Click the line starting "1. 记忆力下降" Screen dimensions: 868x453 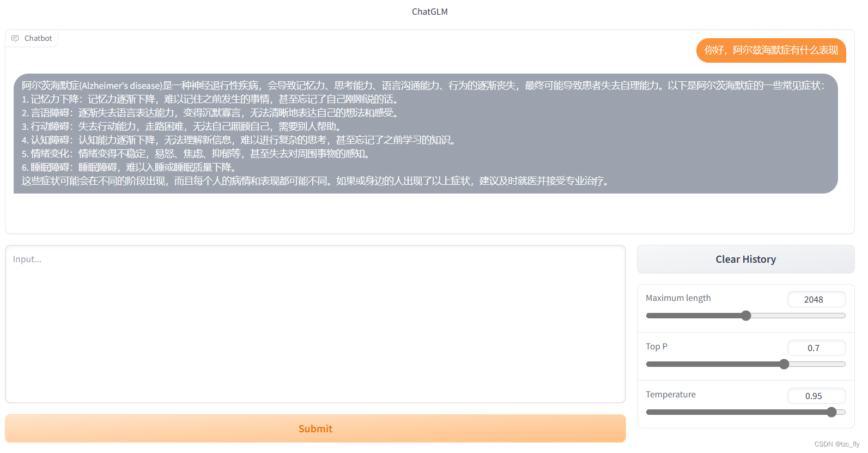[x=211, y=99]
